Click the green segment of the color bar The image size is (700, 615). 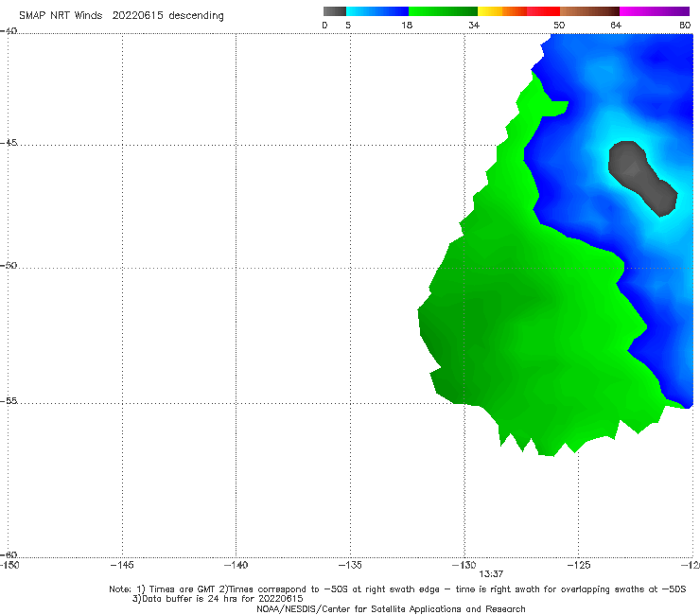443,11
